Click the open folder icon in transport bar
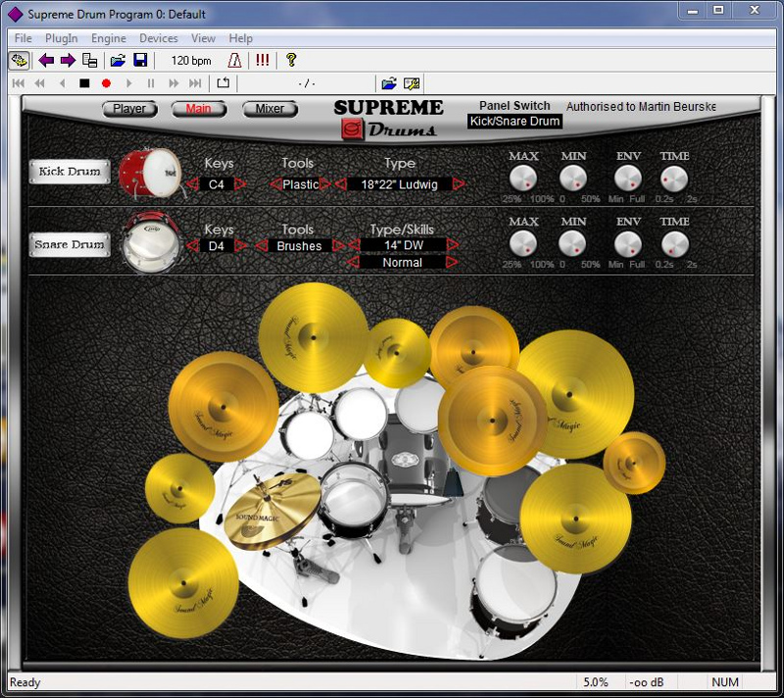Viewport: 784px width, 698px height. point(389,83)
